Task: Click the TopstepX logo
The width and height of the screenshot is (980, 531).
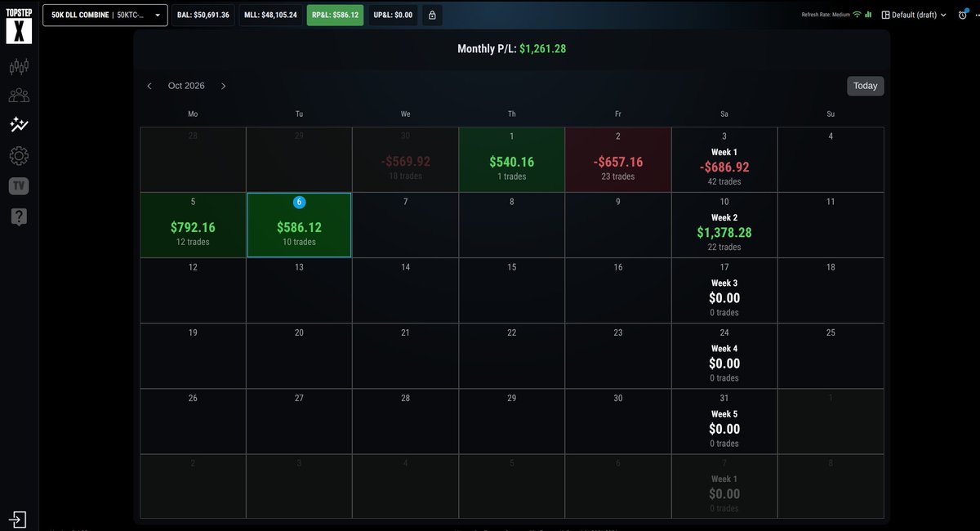Action: [19, 26]
